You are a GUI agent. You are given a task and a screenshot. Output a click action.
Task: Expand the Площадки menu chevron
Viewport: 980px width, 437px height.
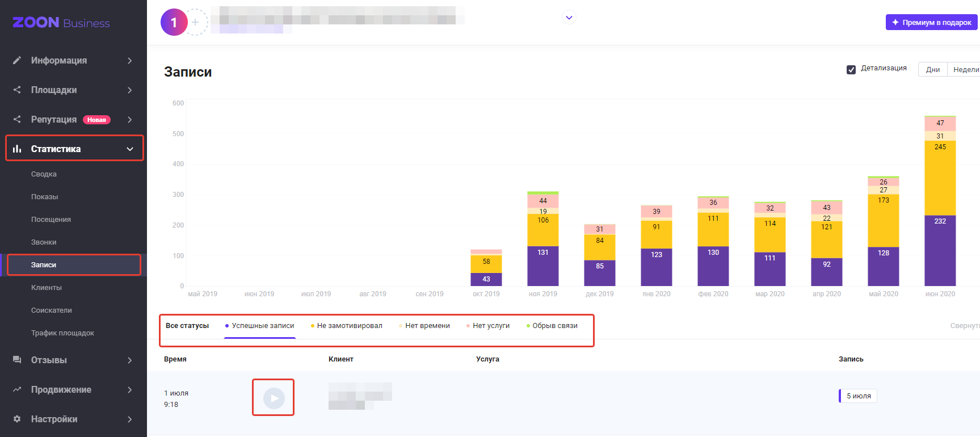coord(130,90)
